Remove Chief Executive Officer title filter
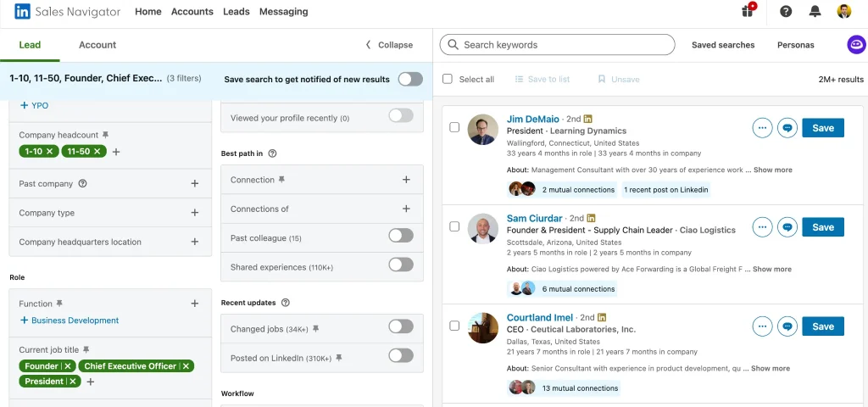This screenshot has width=868, height=407. 186,366
